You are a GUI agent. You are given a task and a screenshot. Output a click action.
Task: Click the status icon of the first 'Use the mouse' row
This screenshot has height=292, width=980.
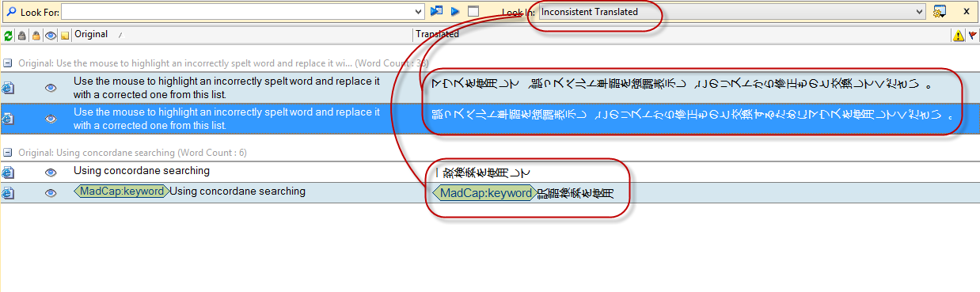coord(8,88)
